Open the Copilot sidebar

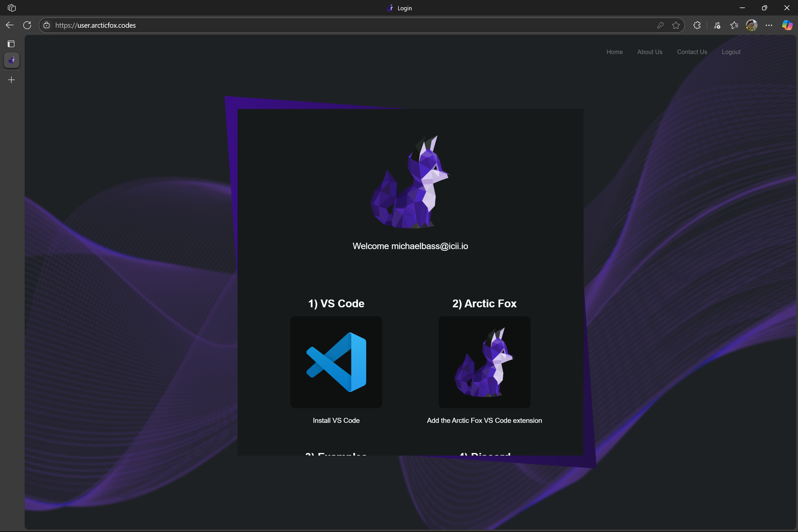(787, 25)
